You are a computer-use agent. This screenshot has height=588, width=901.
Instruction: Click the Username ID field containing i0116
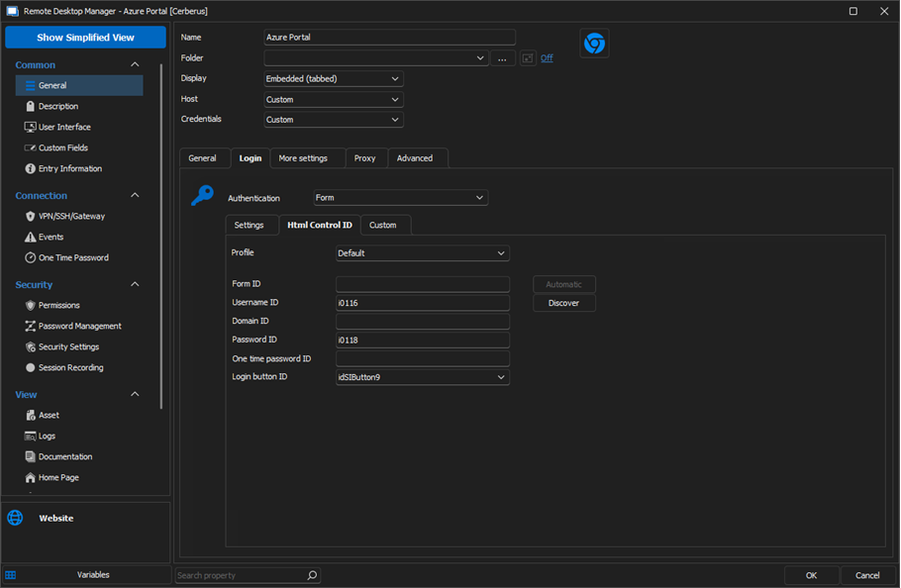pos(423,303)
